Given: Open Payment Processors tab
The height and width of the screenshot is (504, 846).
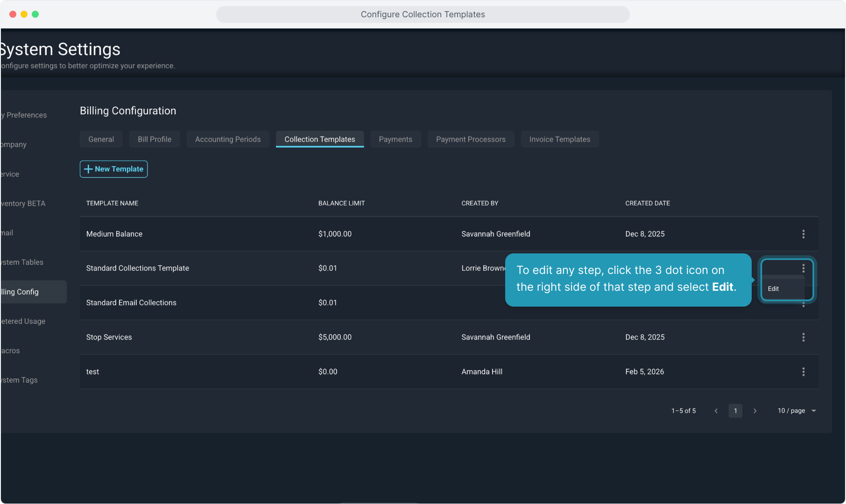Looking at the screenshot, I should tap(471, 140).
